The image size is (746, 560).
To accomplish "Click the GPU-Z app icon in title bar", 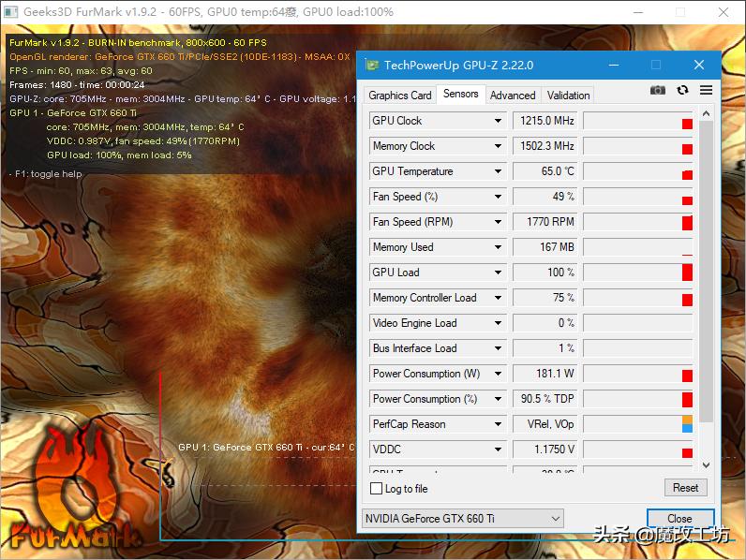I will pyautogui.click(x=371, y=65).
